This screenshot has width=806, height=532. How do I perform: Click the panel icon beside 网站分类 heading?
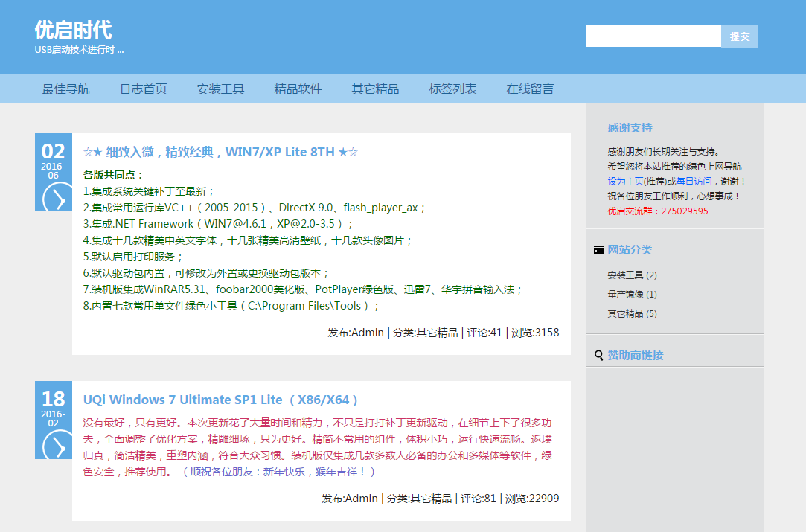(x=598, y=250)
